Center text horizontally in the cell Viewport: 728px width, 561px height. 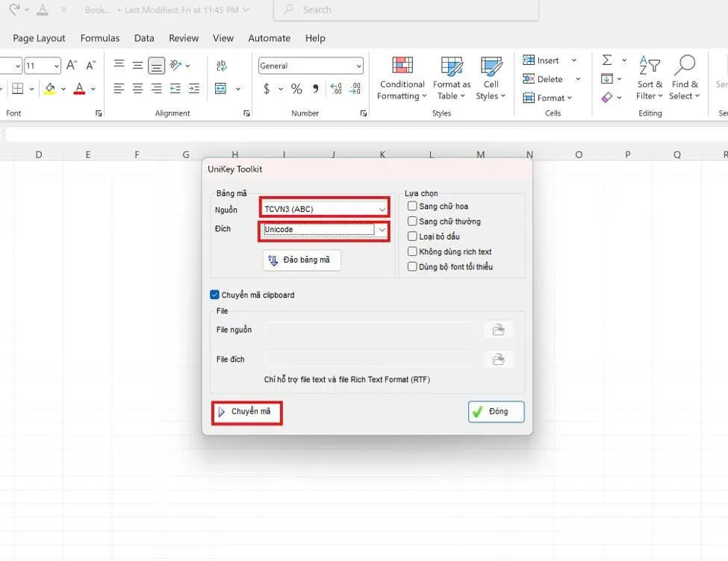click(137, 88)
